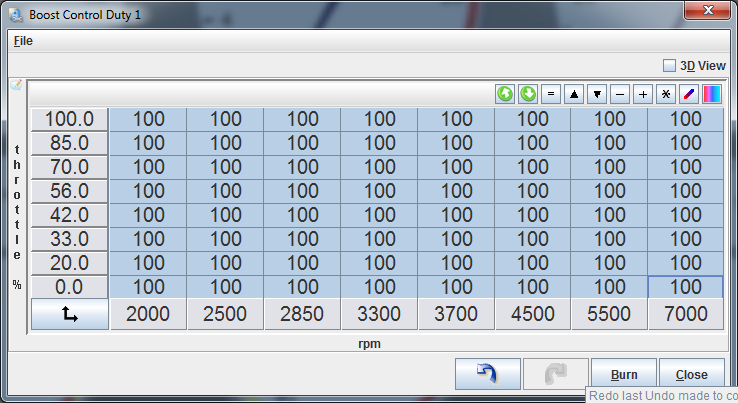
Task: Click the minus subtract toolbar button
Action: click(620, 94)
